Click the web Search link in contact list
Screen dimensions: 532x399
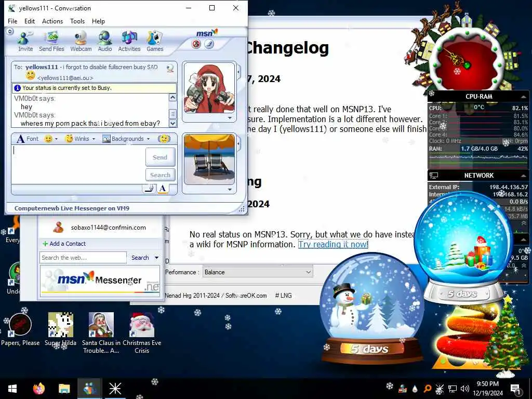(140, 258)
